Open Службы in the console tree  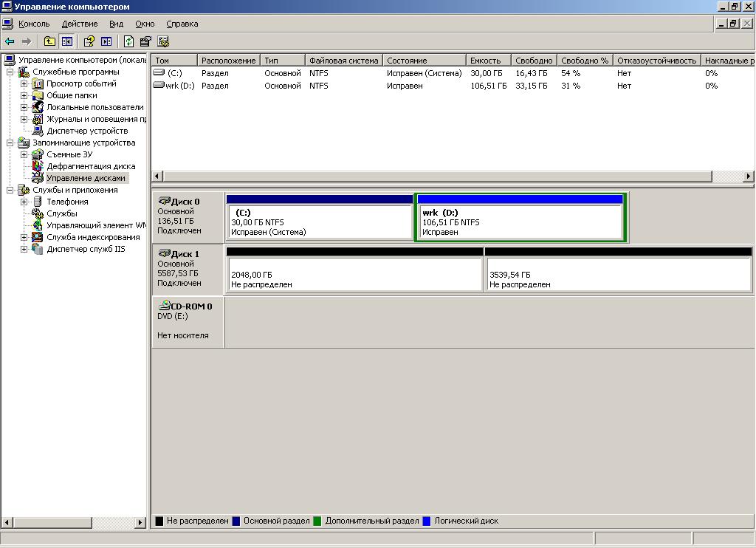[x=61, y=213]
